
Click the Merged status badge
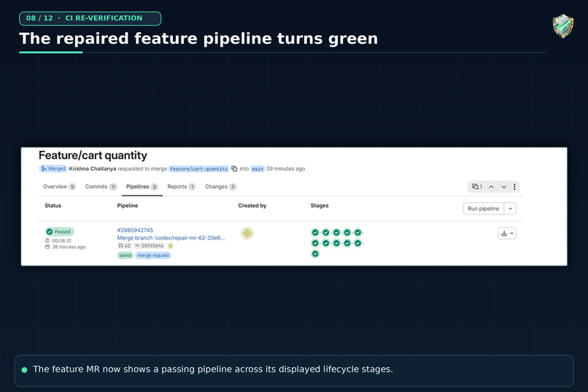pos(53,169)
